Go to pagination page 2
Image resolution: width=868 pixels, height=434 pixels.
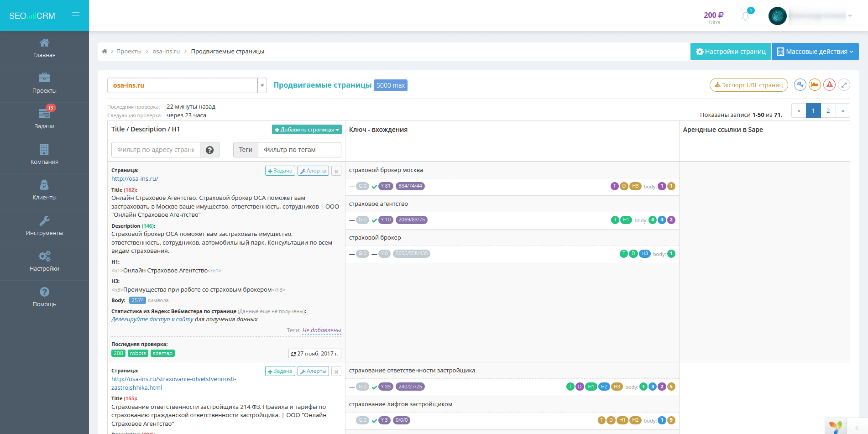(828, 111)
